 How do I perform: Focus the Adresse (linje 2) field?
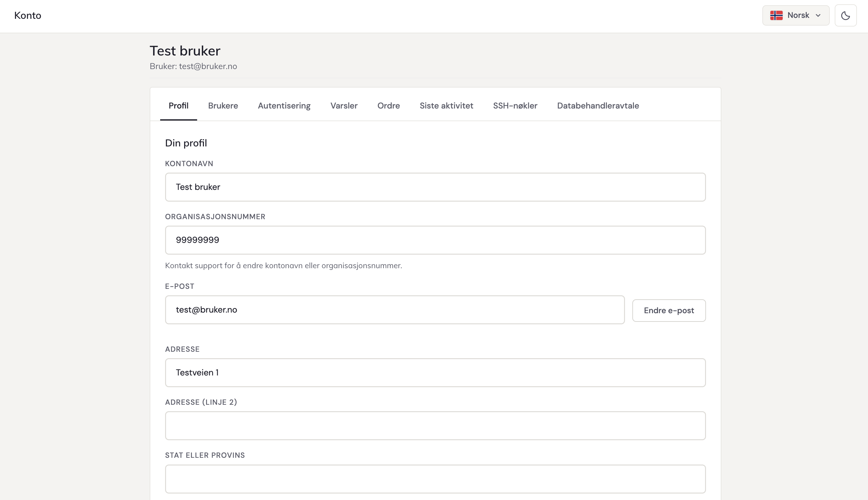coord(435,426)
